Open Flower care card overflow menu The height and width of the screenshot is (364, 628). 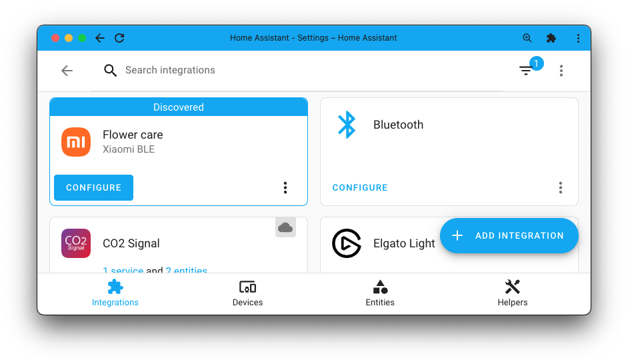pyautogui.click(x=285, y=187)
